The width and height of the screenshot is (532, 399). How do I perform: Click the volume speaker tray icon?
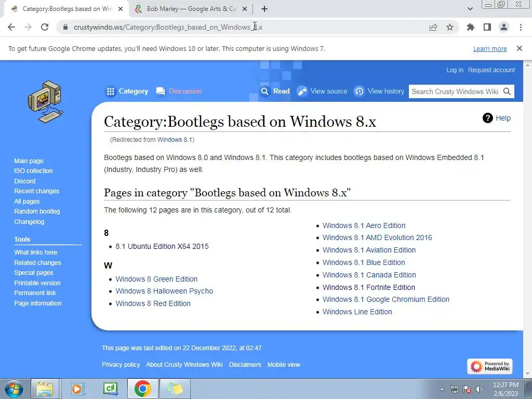480,389
